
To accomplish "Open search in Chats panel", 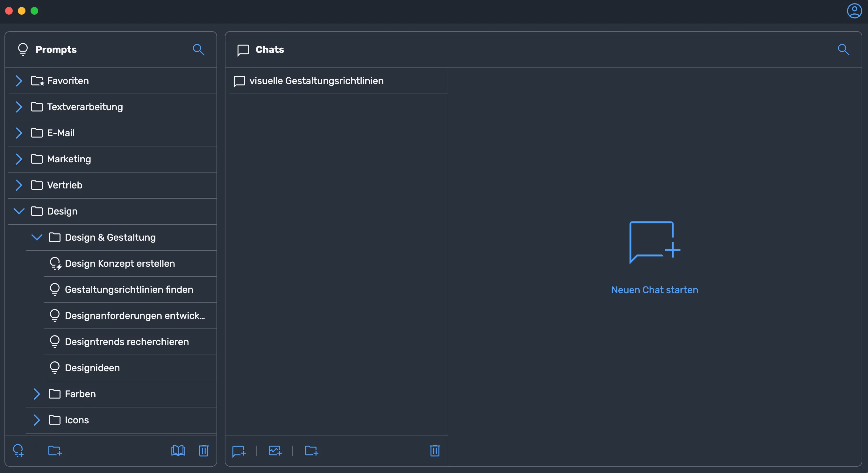I will 843,50.
